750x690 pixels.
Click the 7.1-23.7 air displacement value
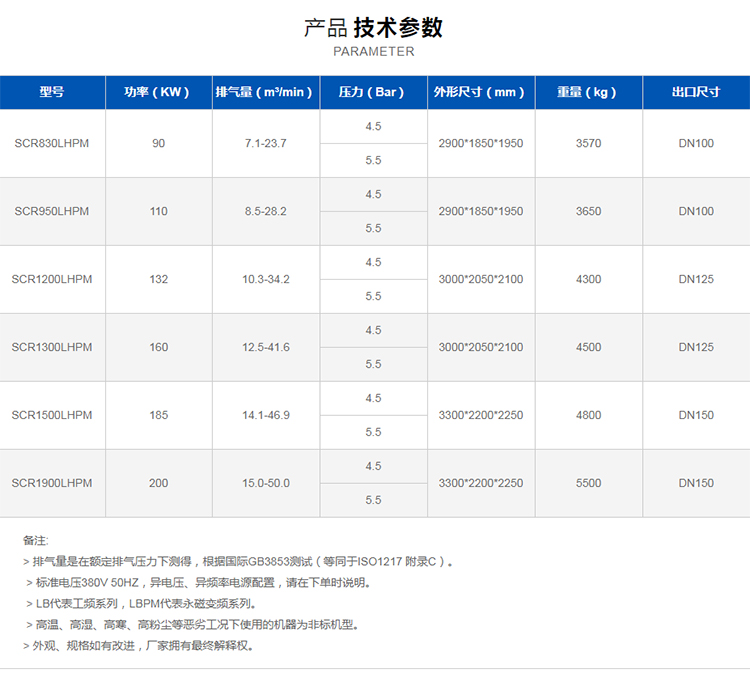265,143
